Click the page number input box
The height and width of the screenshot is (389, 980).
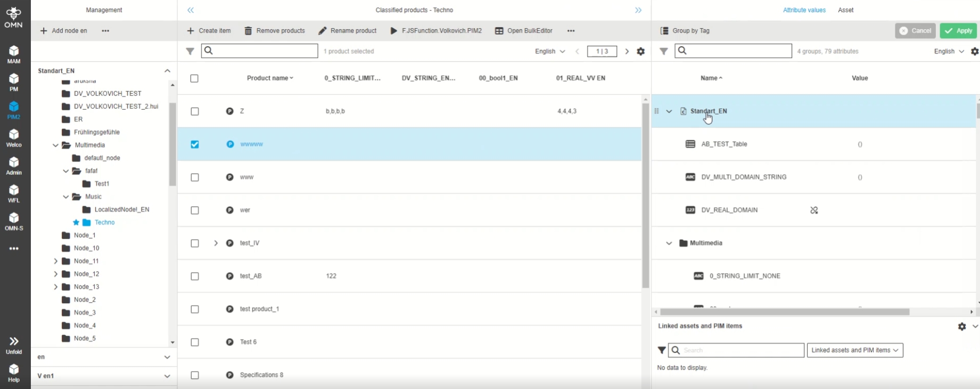602,51
